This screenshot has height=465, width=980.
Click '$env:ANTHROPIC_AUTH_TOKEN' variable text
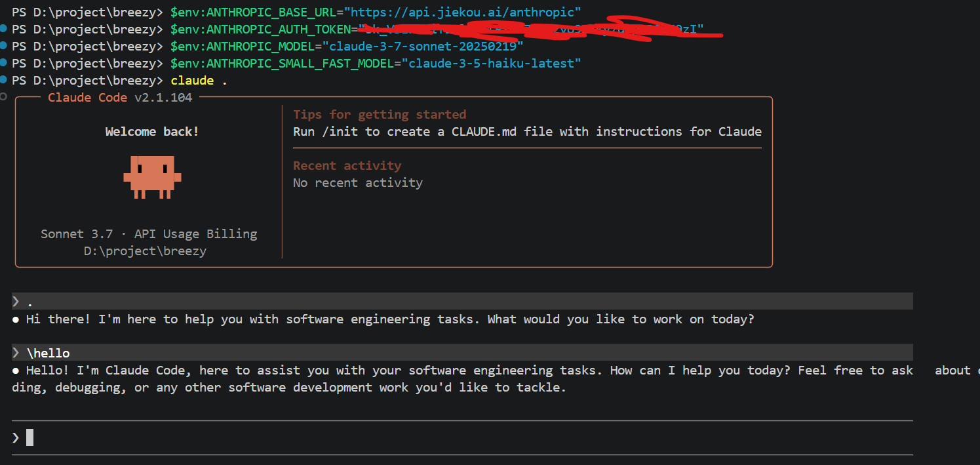click(x=260, y=29)
